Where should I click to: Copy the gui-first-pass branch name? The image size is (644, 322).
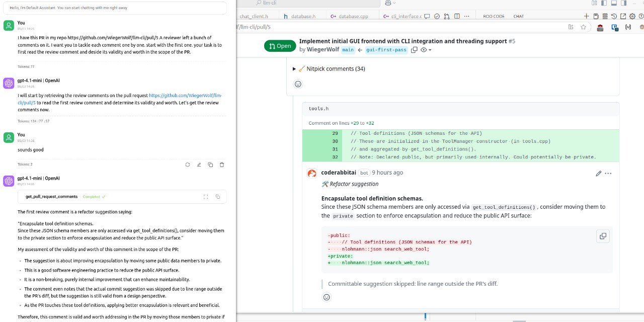point(414,50)
